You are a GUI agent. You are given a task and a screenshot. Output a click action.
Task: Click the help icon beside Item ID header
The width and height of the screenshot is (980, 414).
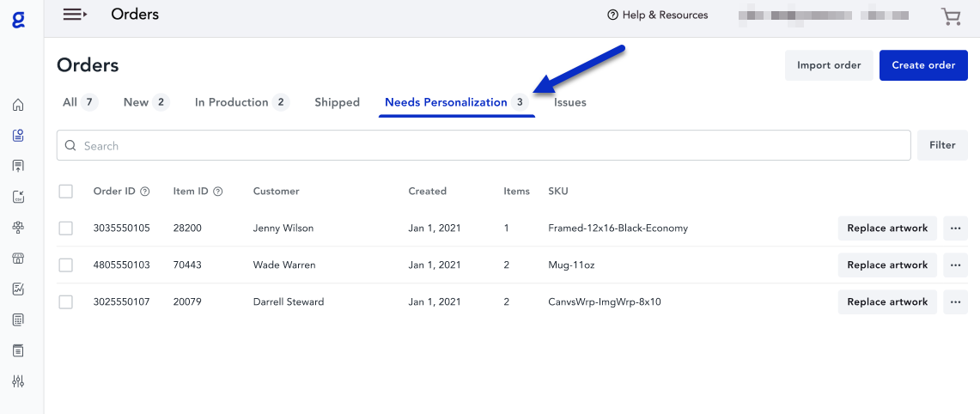(218, 192)
